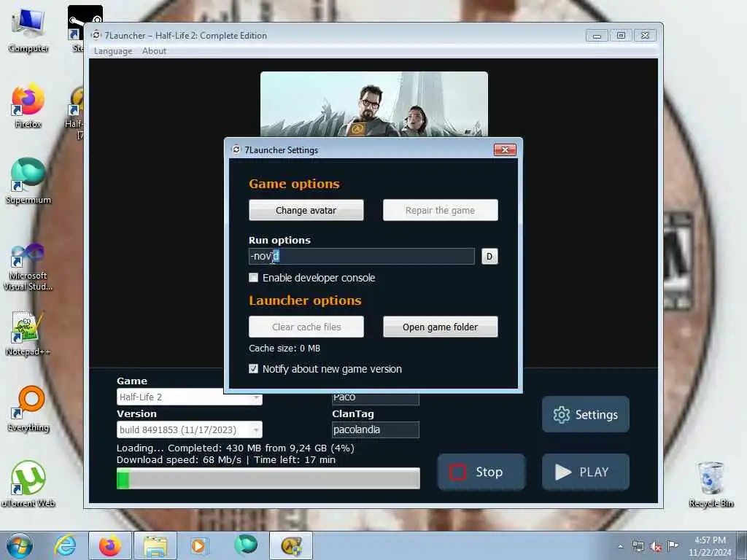
Task: Launch Internet Explorer from the taskbar
Action: pyautogui.click(x=65, y=545)
